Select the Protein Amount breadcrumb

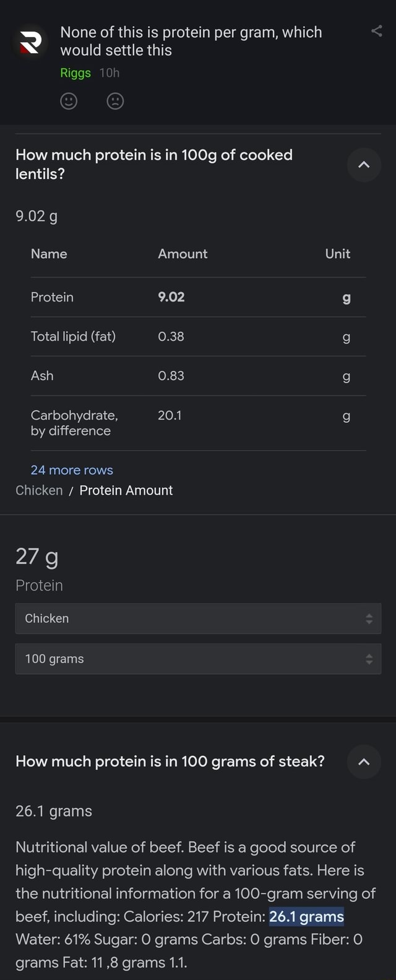click(126, 490)
